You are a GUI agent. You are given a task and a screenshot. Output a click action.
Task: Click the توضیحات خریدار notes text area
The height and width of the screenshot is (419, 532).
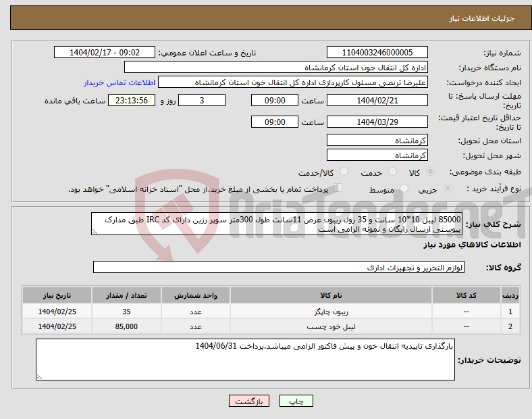pos(245,360)
